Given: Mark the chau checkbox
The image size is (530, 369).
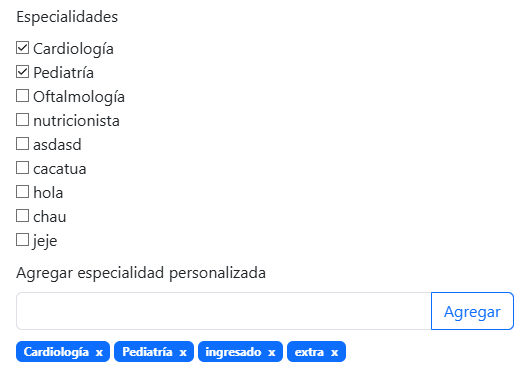Looking at the screenshot, I should [22, 216].
